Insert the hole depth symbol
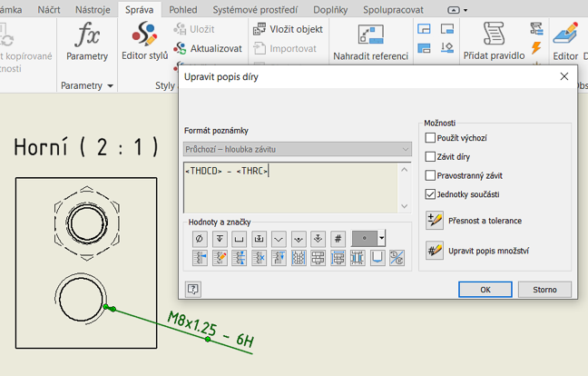The width and height of the screenshot is (588, 376). [x=220, y=238]
